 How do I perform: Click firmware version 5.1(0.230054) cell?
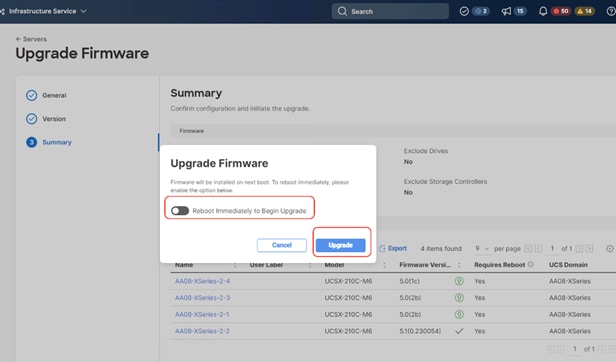420,331
